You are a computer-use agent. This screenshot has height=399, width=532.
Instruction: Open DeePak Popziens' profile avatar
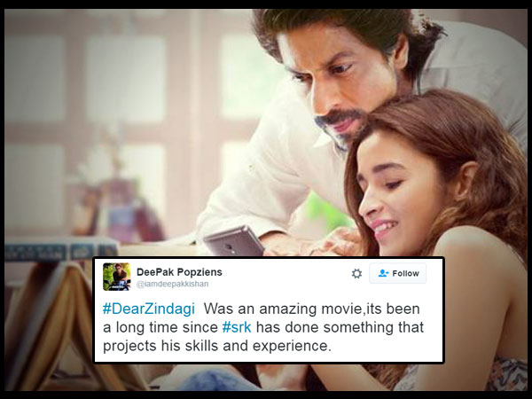coord(117,277)
